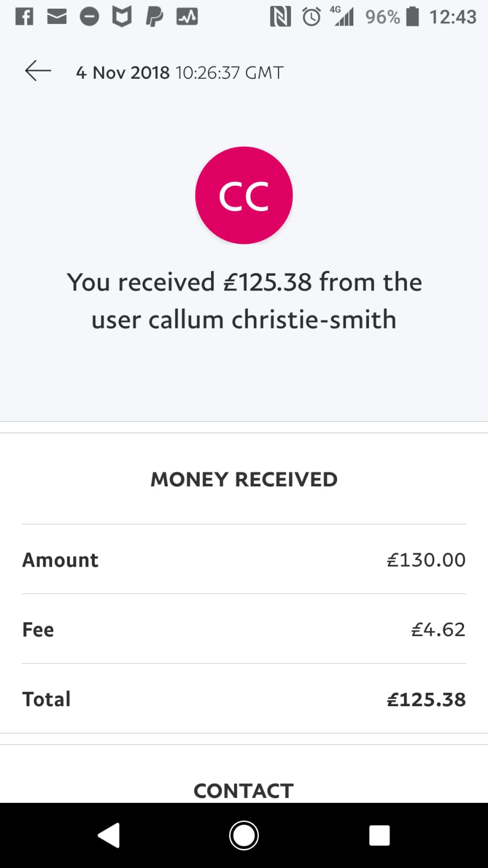The image size is (488, 868).
Task: Tap the Facebook notification icon
Action: tap(24, 17)
